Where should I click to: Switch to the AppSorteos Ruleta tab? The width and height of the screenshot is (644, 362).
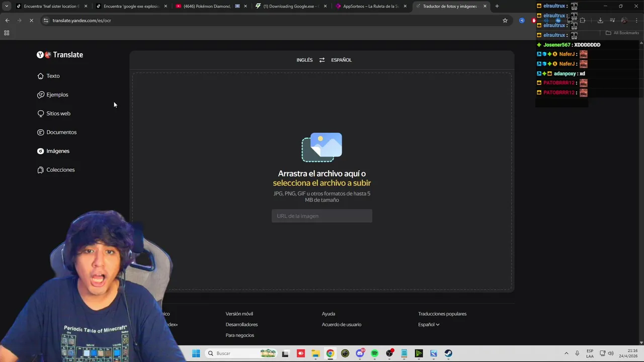point(371,6)
